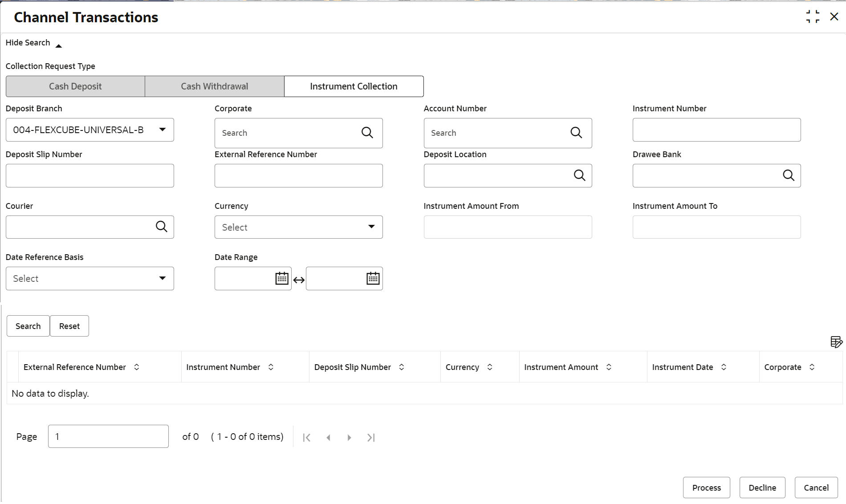Click the Corporate search magnifier icon
Screen dimensions: 846x504
367,133
